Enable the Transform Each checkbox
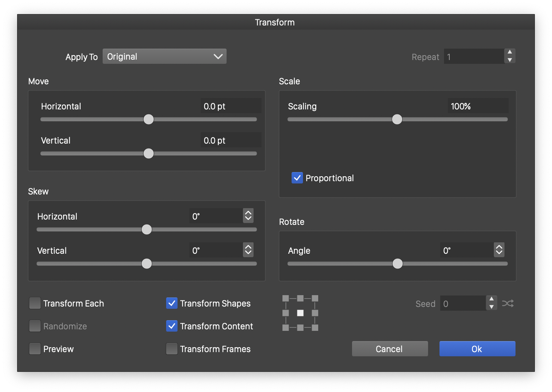 35,303
